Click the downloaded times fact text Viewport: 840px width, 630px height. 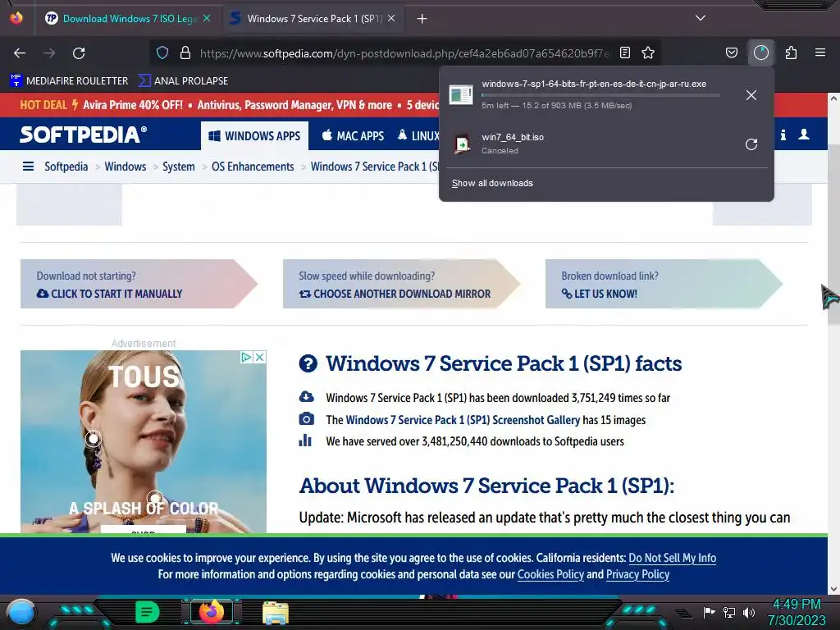click(498, 398)
